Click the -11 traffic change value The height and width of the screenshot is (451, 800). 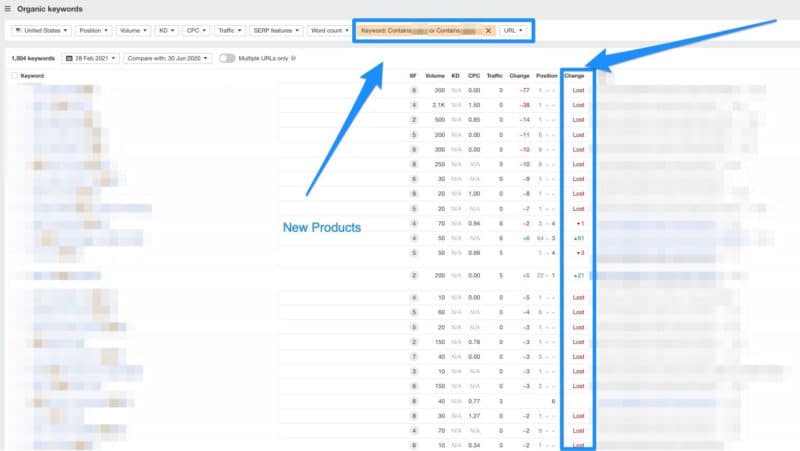click(x=524, y=135)
